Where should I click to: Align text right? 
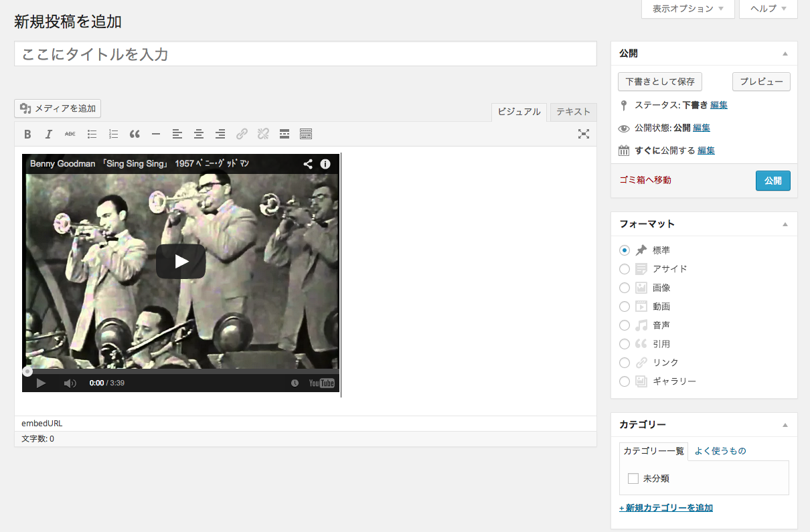pos(220,135)
